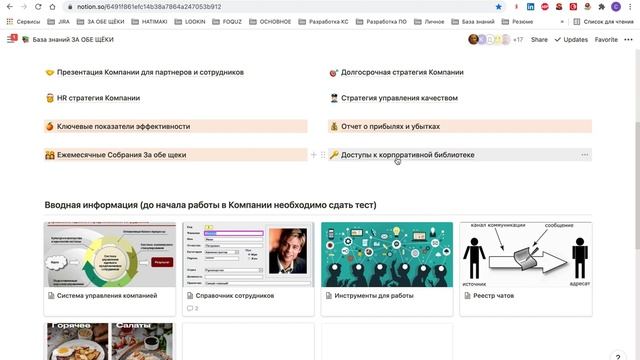Open Ключевые показатели эффективности page
The image size is (640, 360).
click(x=176, y=127)
